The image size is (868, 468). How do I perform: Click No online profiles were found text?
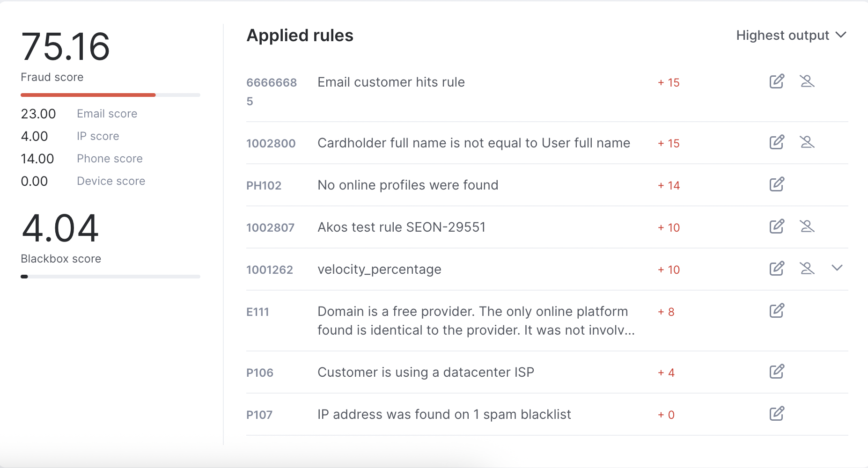pyautogui.click(x=408, y=185)
